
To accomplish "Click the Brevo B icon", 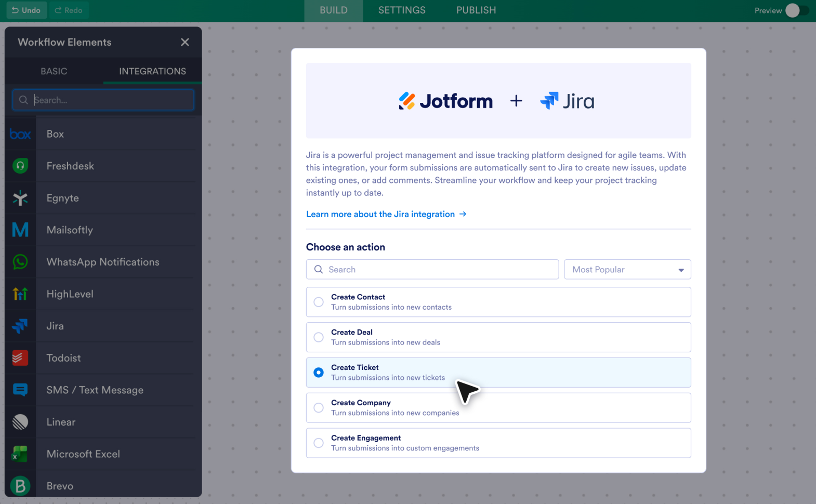I will 20,486.
